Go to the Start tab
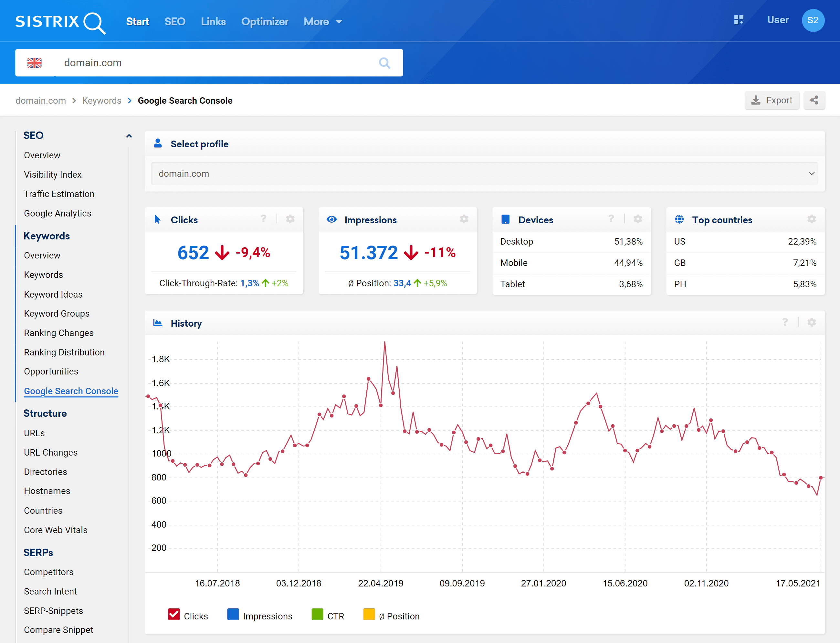 tap(138, 21)
